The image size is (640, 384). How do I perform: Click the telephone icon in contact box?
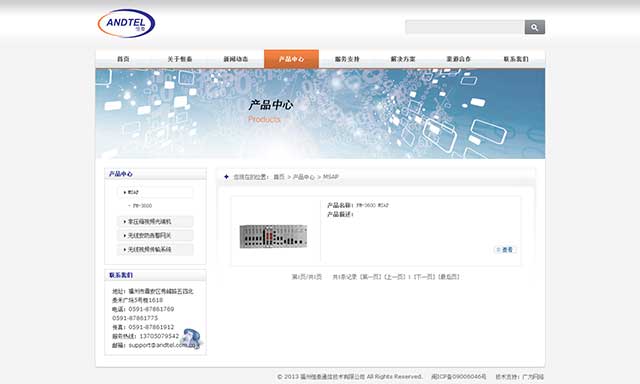tap(191, 338)
